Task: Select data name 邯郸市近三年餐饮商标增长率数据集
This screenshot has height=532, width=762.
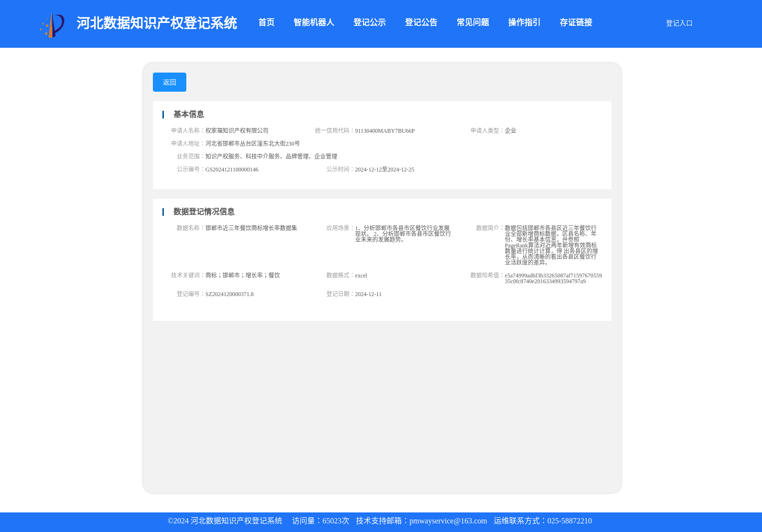Action: pyautogui.click(x=251, y=228)
